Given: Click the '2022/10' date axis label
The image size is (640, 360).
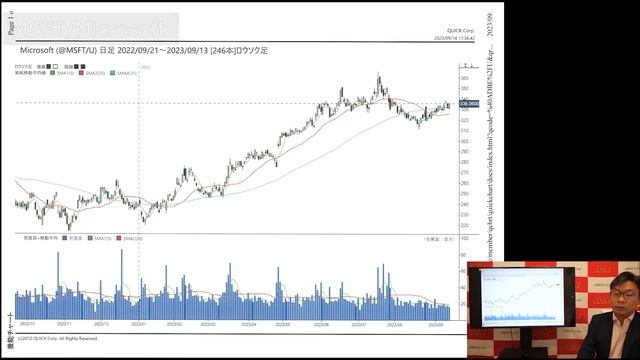Looking at the screenshot, I should point(28,324).
